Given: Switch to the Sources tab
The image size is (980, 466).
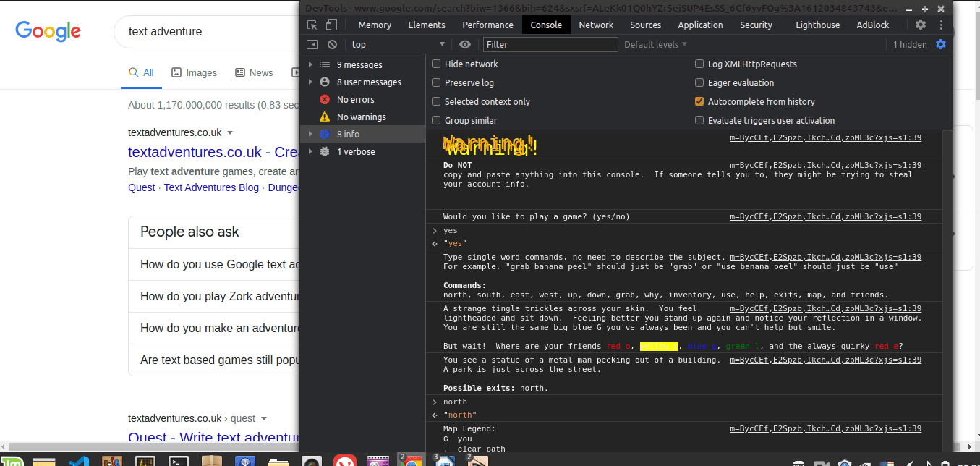Looking at the screenshot, I should pos(646,25).
